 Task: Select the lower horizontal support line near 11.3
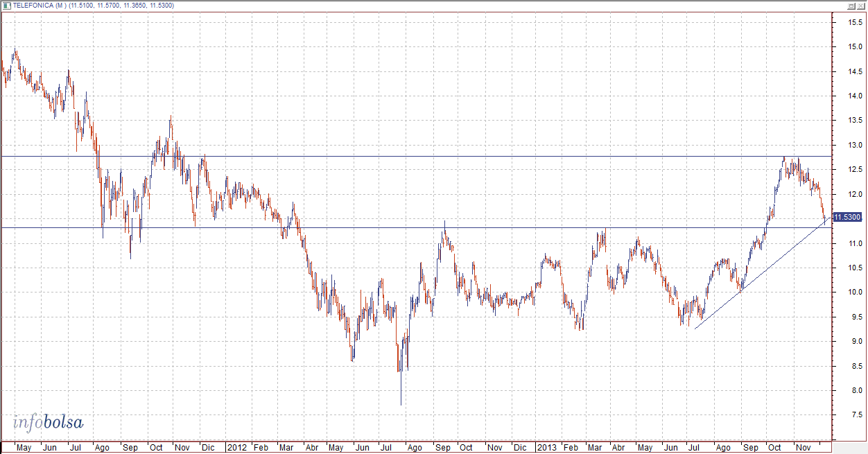[416, 227]
